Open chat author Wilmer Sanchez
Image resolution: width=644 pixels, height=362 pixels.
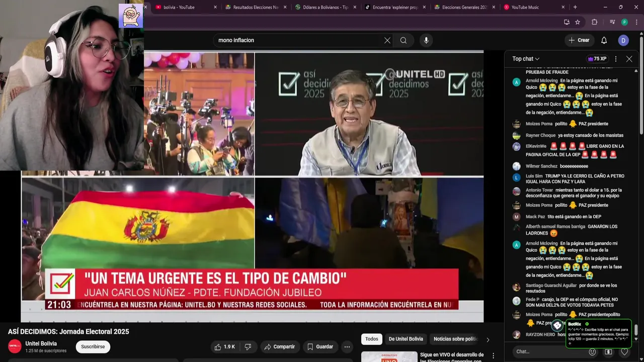click(541, 166)
